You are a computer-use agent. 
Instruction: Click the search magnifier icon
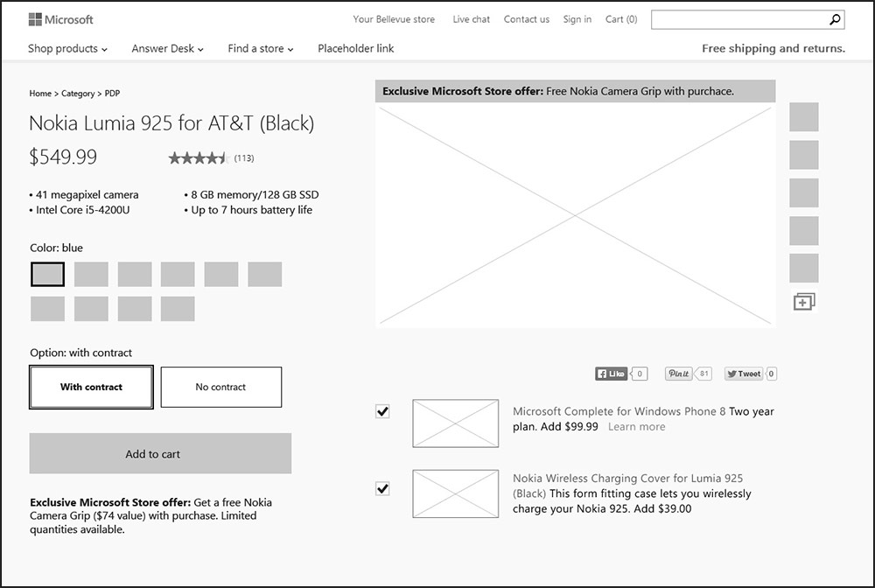point(835,19)
